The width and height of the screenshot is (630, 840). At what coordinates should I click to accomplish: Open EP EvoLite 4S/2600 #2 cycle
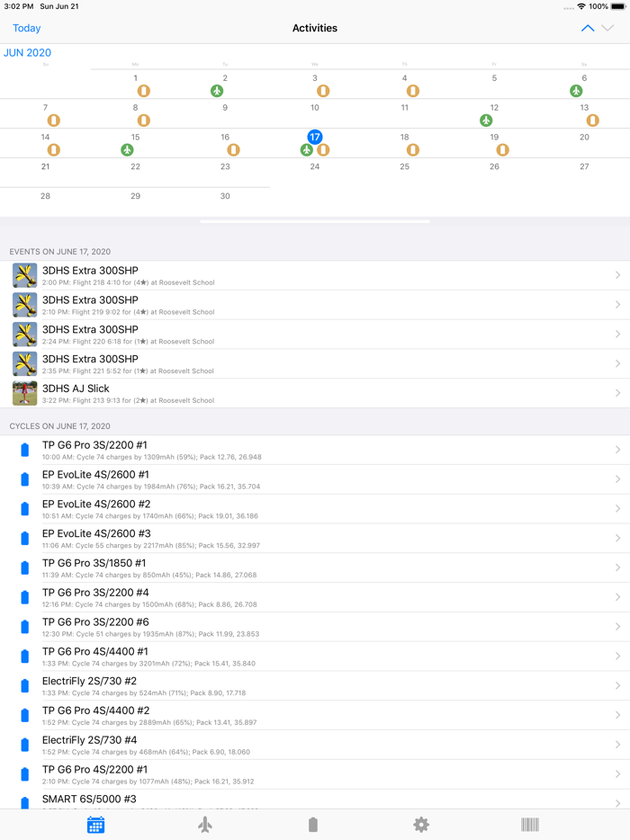click(315, 509)
